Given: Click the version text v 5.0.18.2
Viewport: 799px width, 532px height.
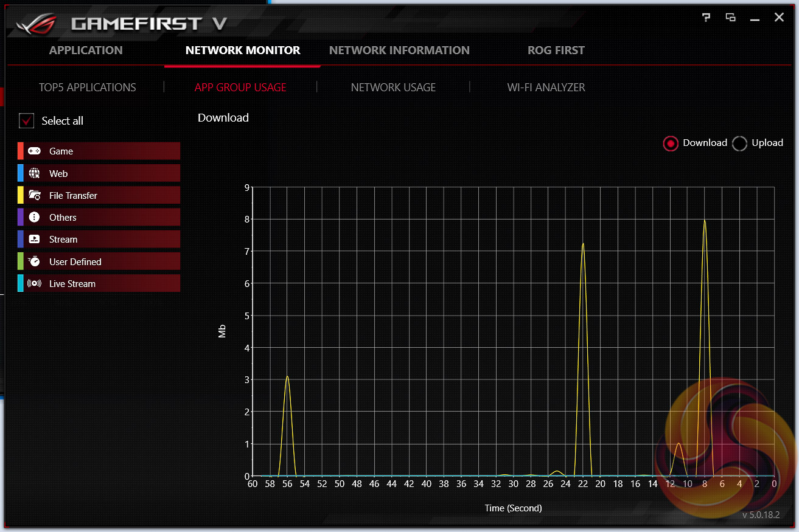Looking at the screenshot, I should [x=761, y=515].
